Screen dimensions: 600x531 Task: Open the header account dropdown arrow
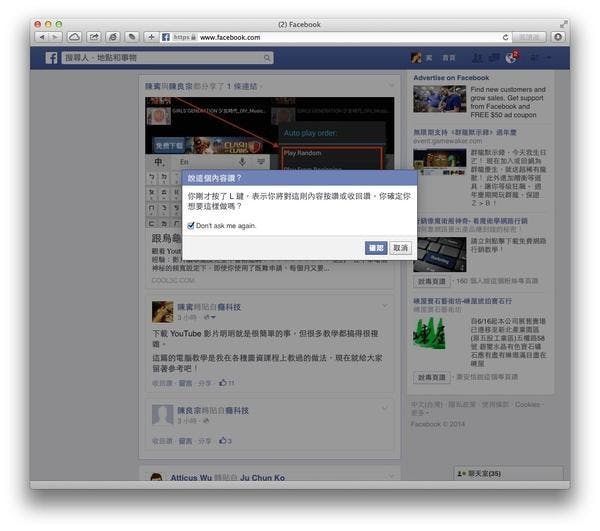[549, 58]
